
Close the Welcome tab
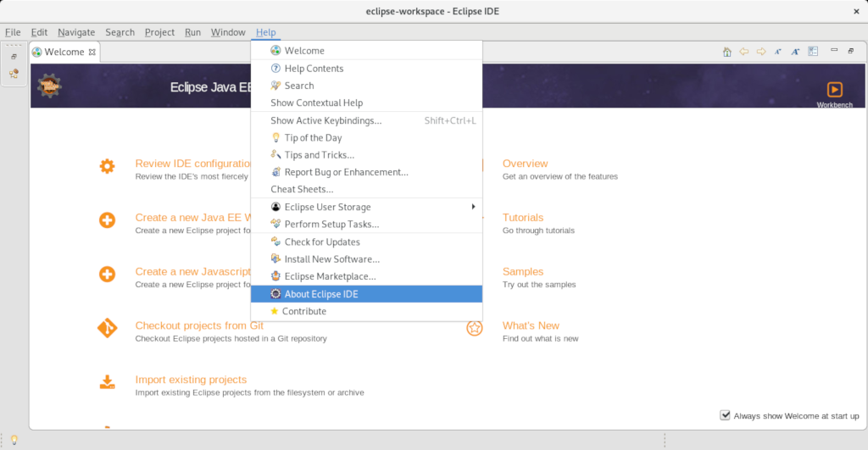[92, 52]
